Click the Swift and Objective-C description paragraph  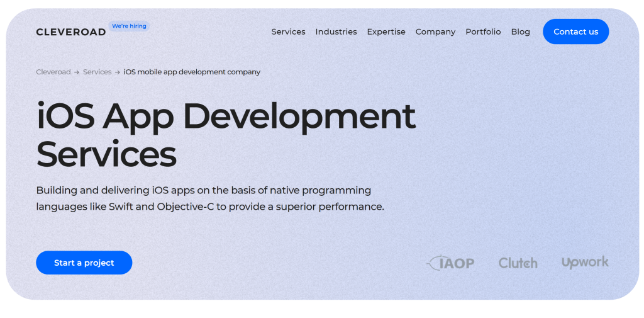(209, 198)
